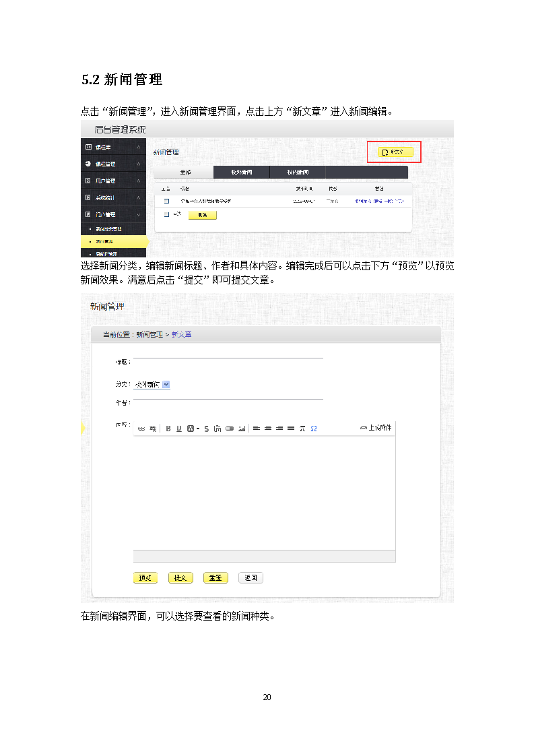Align content text to the left
The height and width of the screenshot is (756, 534).
tap(257, 429)
